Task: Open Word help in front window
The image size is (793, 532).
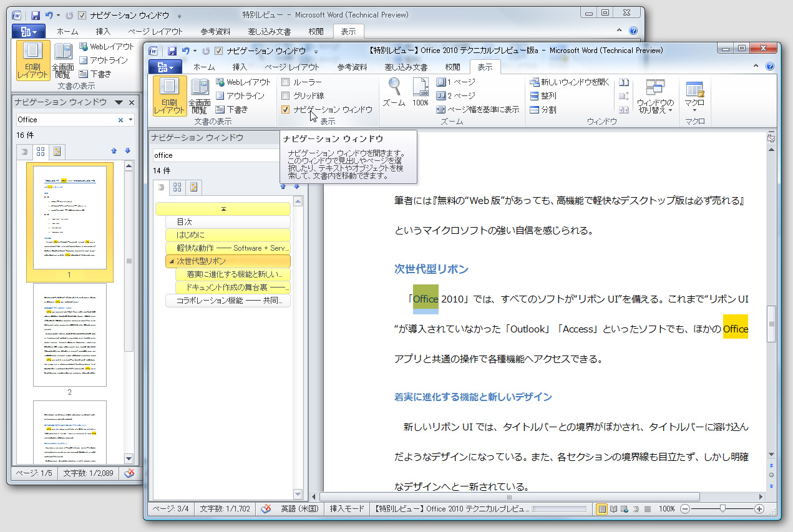Action: pyautogui.click(x=769, y=67)
